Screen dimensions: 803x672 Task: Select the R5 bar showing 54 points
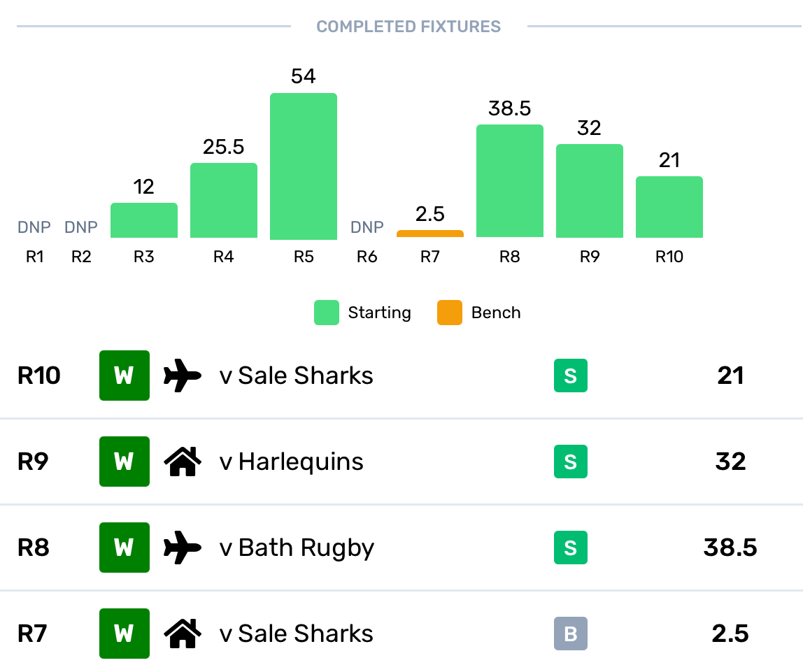tap(304, 166)
